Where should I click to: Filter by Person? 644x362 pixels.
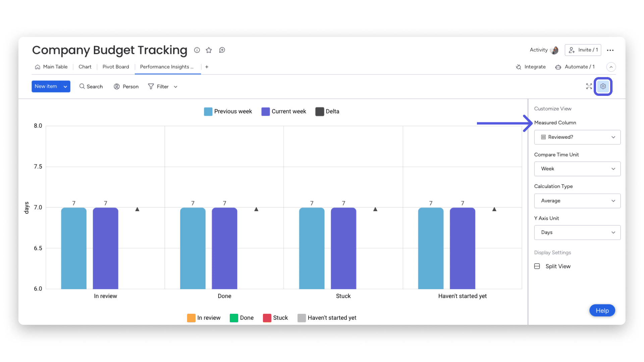[126, 86]
